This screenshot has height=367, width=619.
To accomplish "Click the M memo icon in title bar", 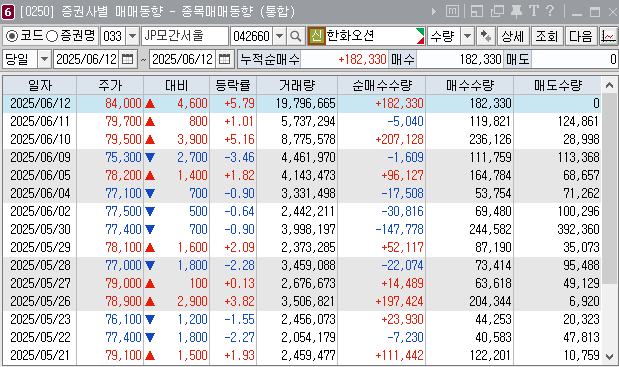I will [x=452, y=11].
